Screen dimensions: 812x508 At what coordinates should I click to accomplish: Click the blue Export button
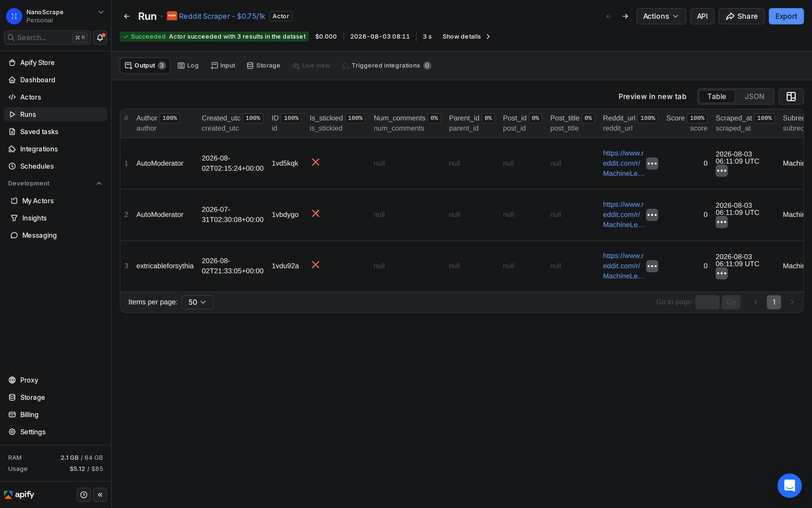[x=786, y=16]
